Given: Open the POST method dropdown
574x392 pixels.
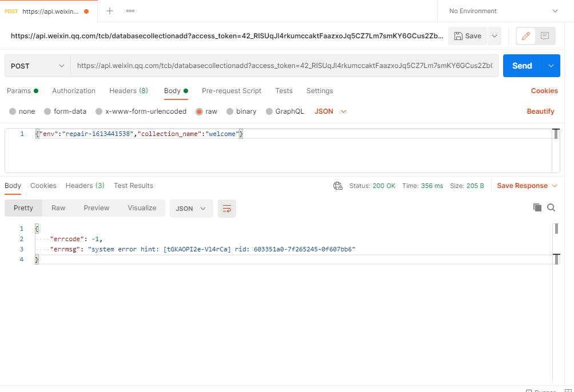Looking at the screenshot, I should 38,66.
